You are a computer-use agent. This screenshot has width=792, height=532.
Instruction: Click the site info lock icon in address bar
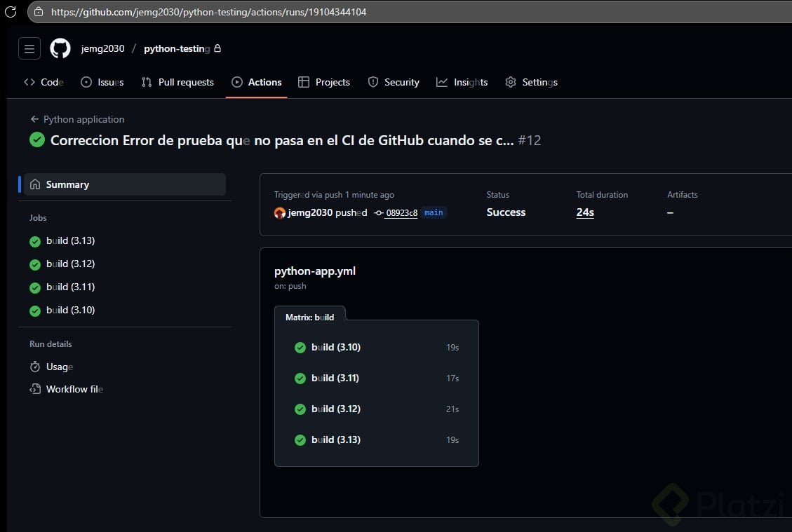point(39,12)
